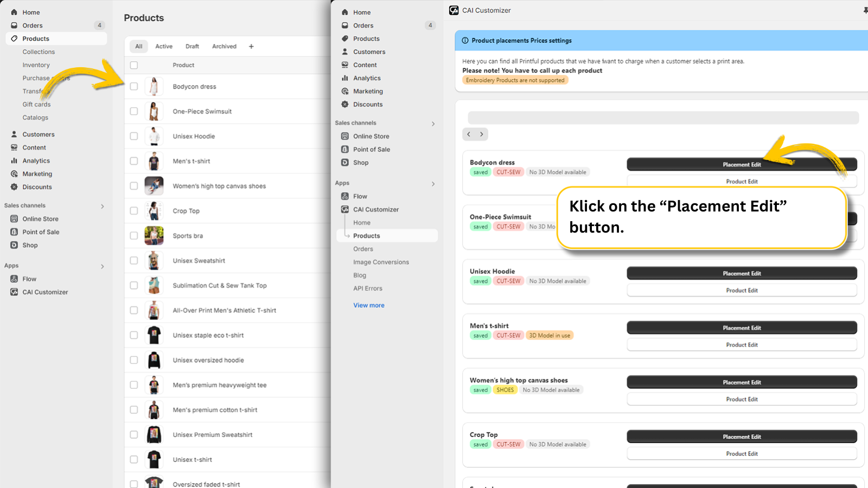Check the Men's t-shirt row checkbox
This screenshot has height=488, width=868.
coord(134,161)
